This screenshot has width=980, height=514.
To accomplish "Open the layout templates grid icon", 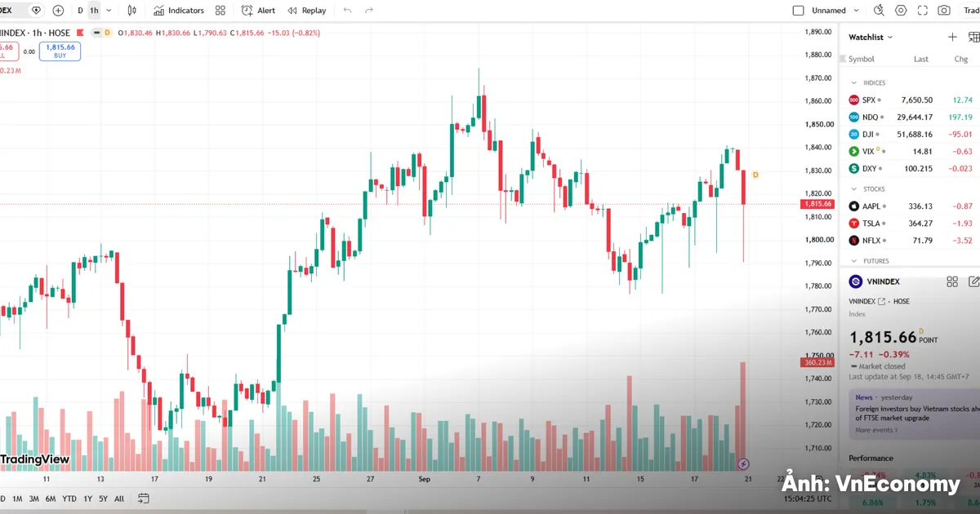I will coord(220,11).
